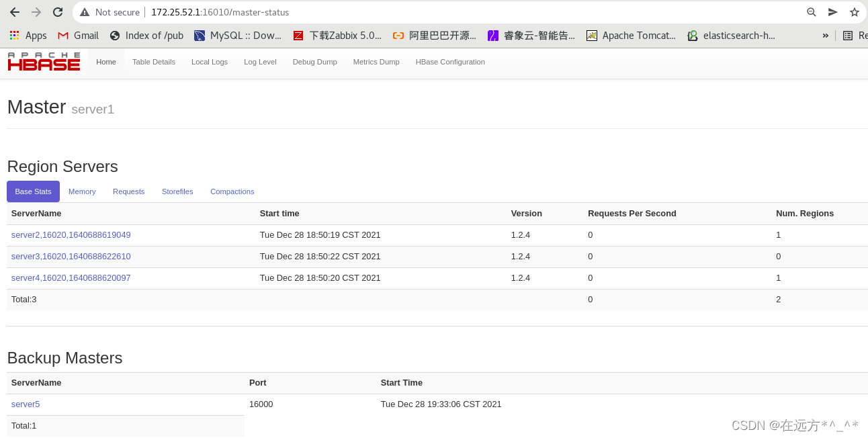This screenshot has width=868, height=438.
Task: Reload the master-status page
Action: (58, 12)
